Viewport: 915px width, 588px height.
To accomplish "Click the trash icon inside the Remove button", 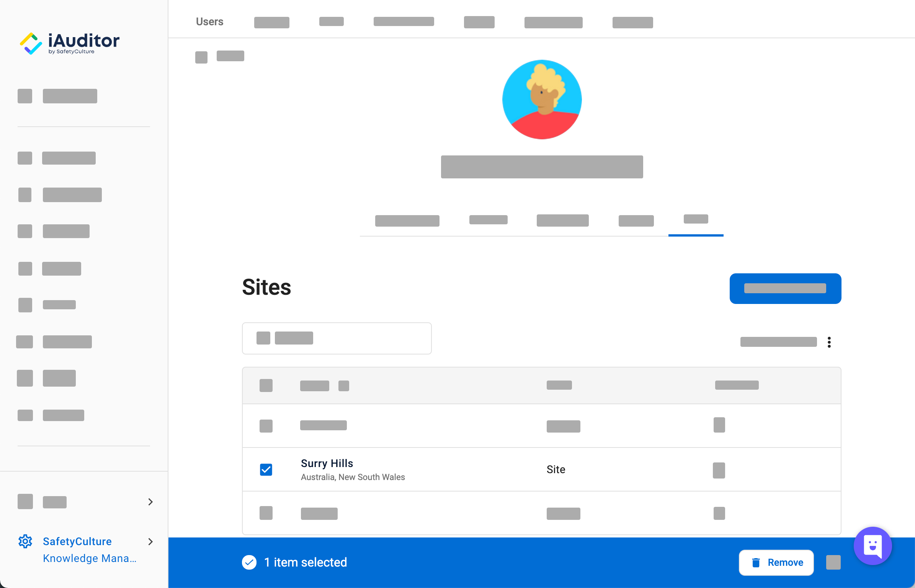I will [755, 562].
